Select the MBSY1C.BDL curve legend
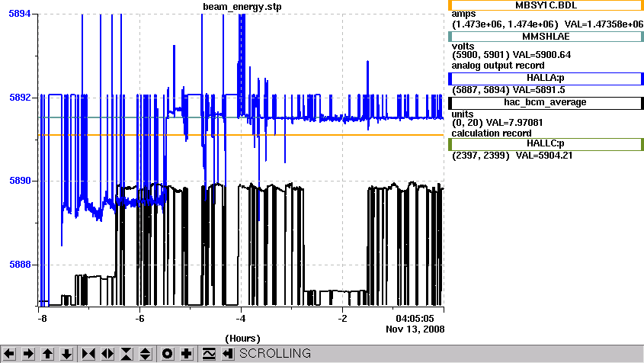644x363 pixels. click(546, 5)
